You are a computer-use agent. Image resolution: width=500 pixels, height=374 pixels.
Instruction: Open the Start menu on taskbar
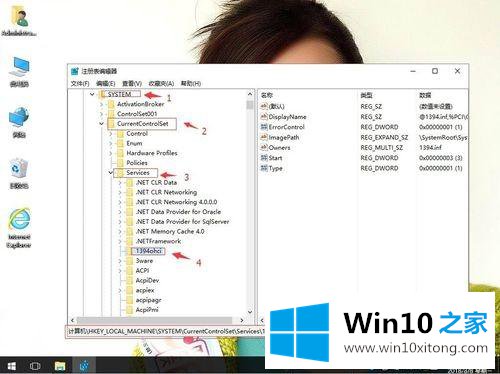coord(11,366)
